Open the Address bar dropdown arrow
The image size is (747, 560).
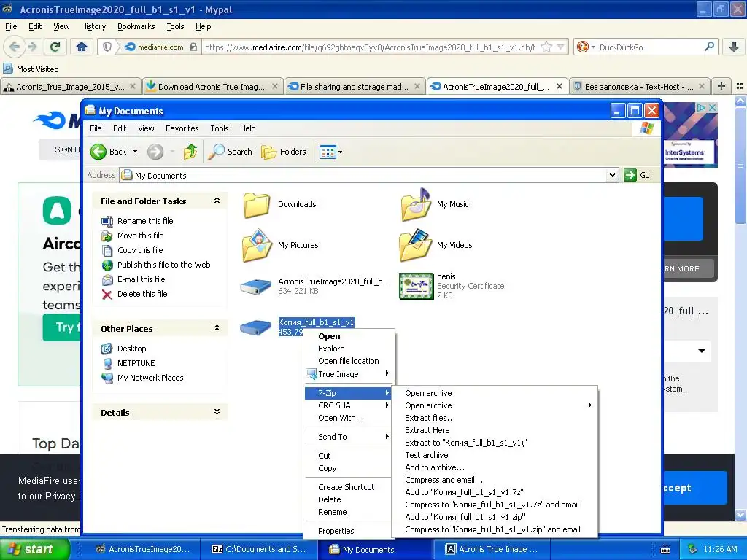pyautogui.click(x=612, y=175)
